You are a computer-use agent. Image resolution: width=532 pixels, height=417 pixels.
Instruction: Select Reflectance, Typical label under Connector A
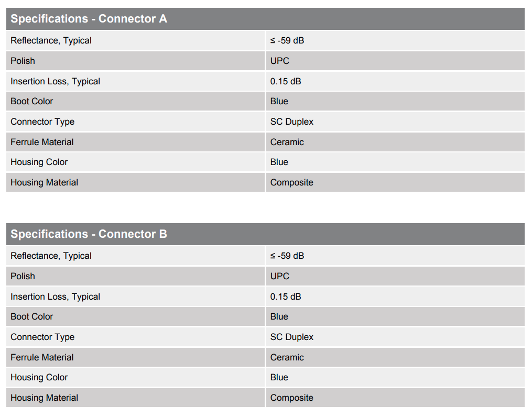(x=51, y=40)
